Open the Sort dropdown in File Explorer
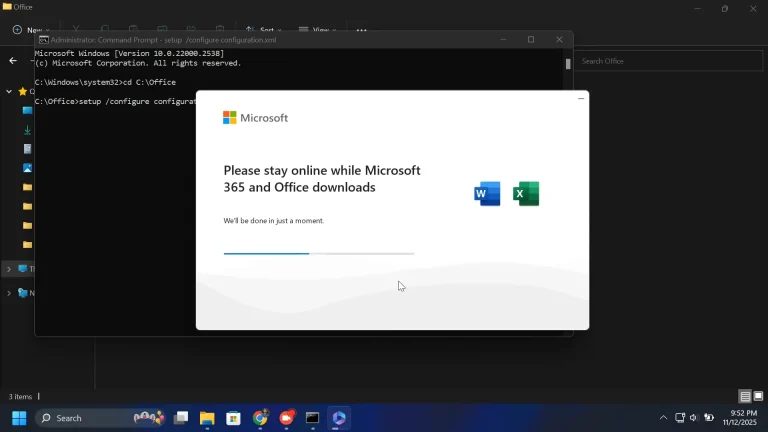The height and width of the screenshot is (432, 768). pyautogui.click(x=264, y=30)
